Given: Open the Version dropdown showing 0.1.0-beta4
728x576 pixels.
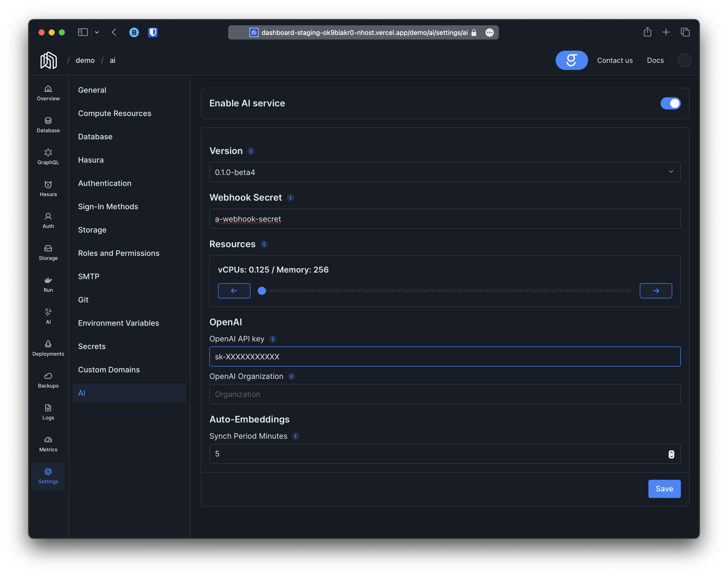Looking at the screenshot, I should click(445, 172).
